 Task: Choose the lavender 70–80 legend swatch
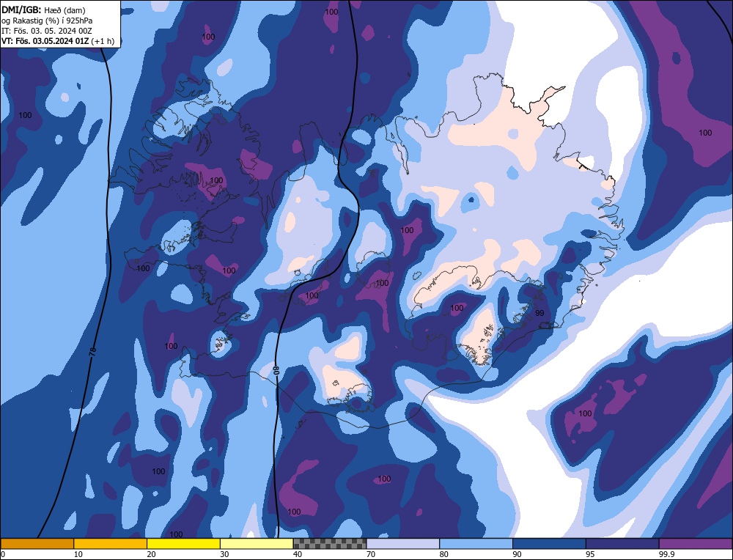(x=403, y=543)
